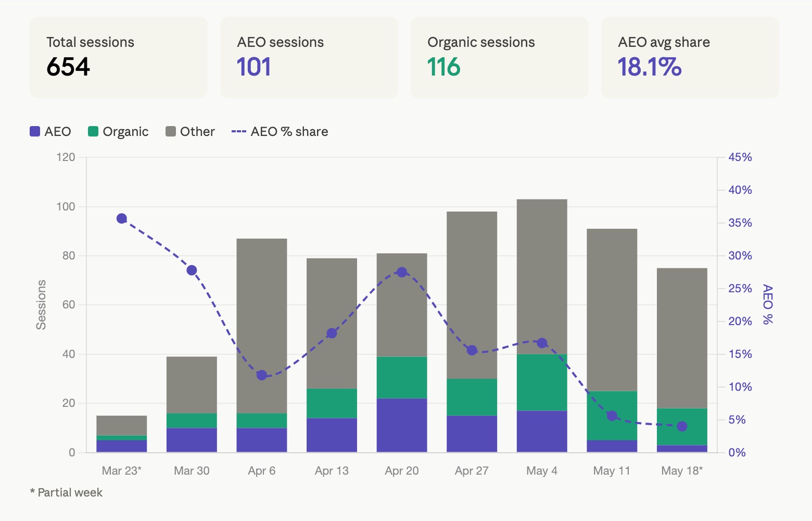This screenshot has width=812, height=521.
Task: Click the Apr 27 AEO share data point
Action: [472, 350]
